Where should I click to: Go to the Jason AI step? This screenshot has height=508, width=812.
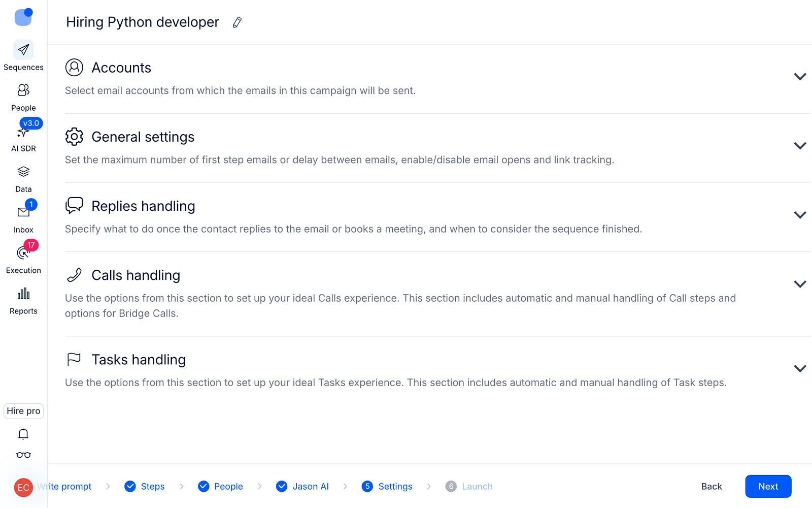pos(311,486)
